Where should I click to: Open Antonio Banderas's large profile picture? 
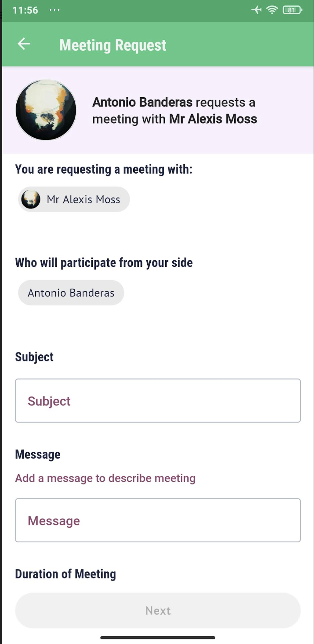(46, 110)
